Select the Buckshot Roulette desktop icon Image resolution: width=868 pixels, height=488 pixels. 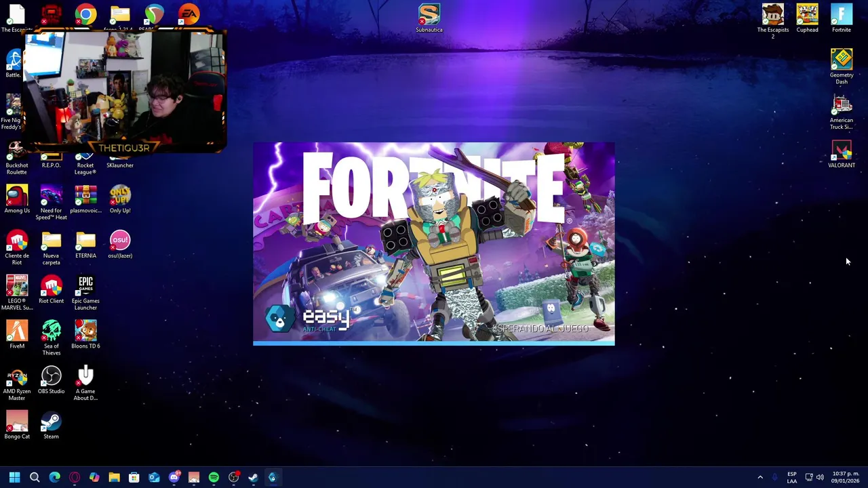coord(17,159)
